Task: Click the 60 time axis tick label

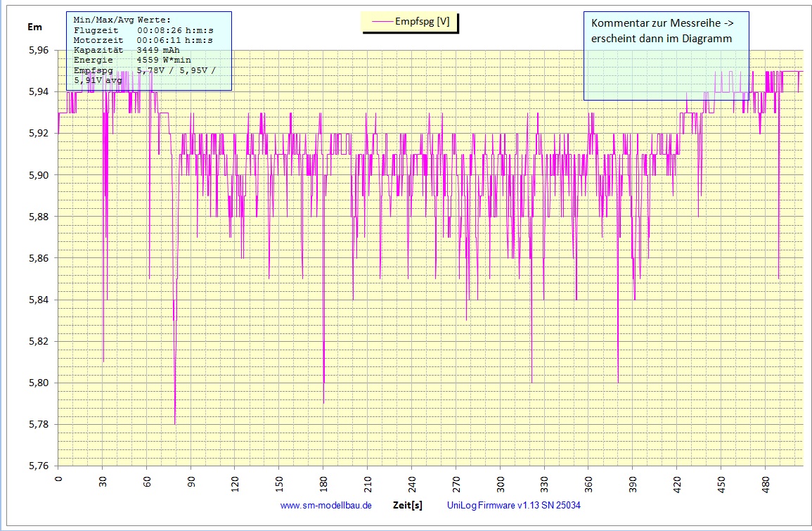Action: coord(147,482)
